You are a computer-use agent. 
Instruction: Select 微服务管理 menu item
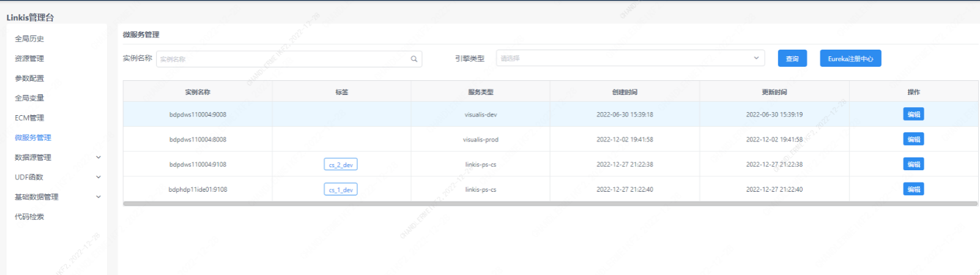[33, 138]
